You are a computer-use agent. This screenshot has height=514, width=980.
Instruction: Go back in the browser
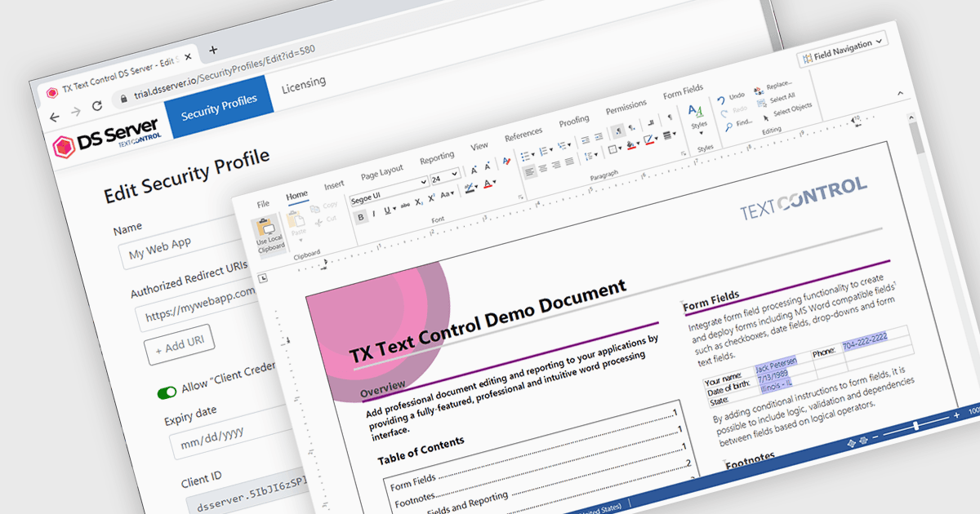pyautogui.click(x=55, y=117)
